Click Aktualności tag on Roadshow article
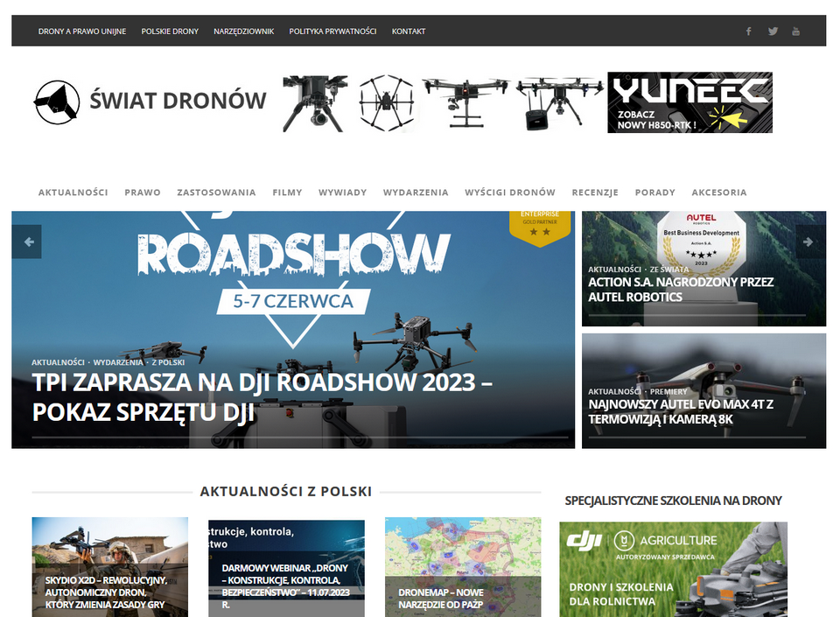840x617 pixels. [x=58, y=362]
